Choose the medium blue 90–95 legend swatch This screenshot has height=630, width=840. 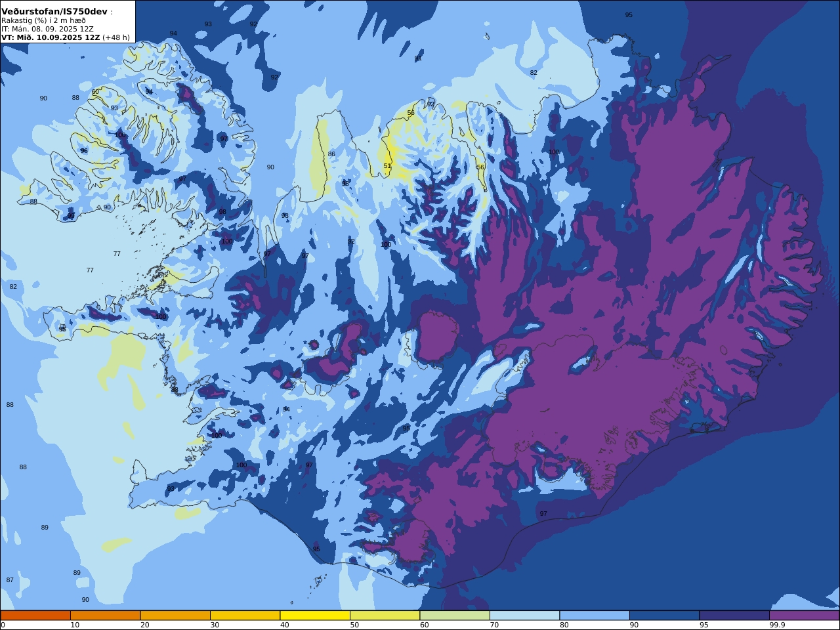click(665, 616)
